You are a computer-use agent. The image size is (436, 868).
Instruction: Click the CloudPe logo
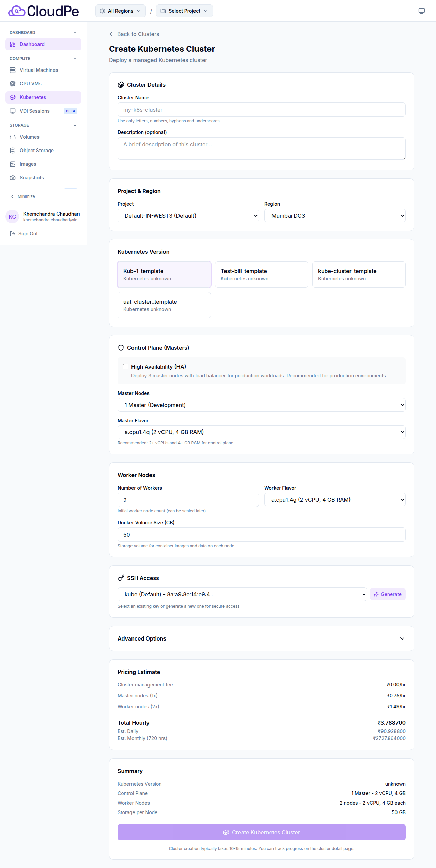(43, 11)
